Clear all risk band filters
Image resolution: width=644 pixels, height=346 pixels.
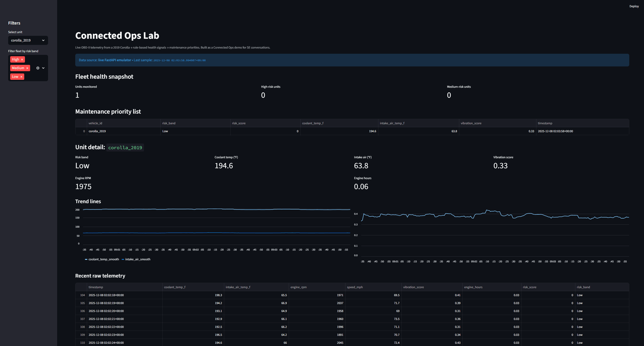(x=38, y=68)
